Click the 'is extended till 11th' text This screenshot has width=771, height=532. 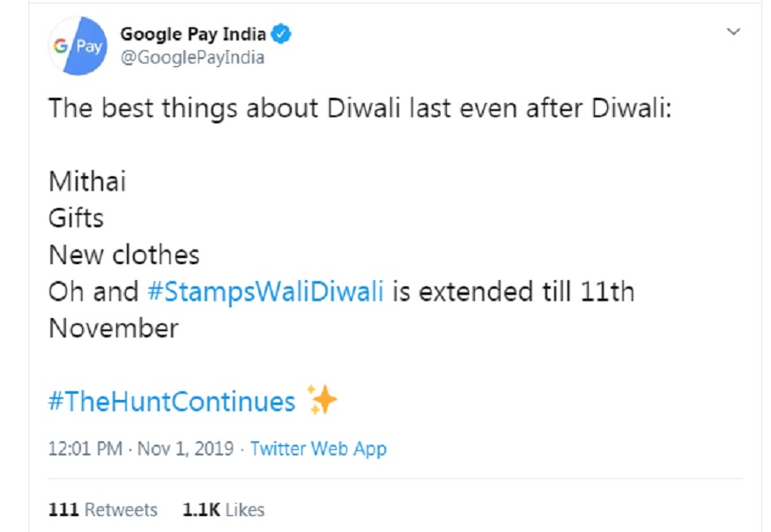(514, 291)
